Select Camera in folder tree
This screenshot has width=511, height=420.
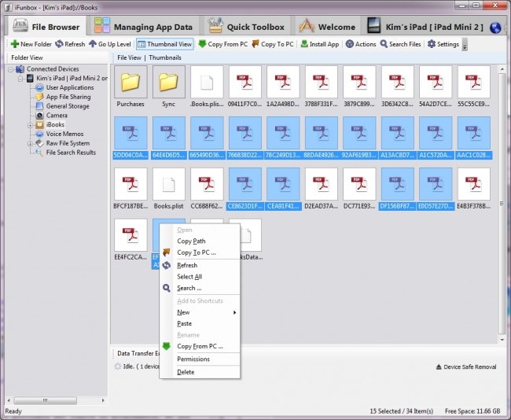pos(57,115)
